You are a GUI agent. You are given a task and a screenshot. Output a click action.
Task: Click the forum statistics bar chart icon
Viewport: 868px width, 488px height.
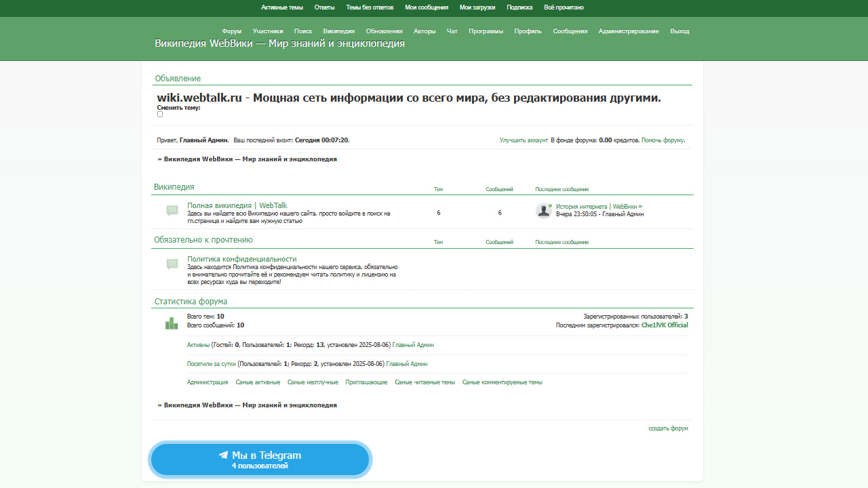172,323
